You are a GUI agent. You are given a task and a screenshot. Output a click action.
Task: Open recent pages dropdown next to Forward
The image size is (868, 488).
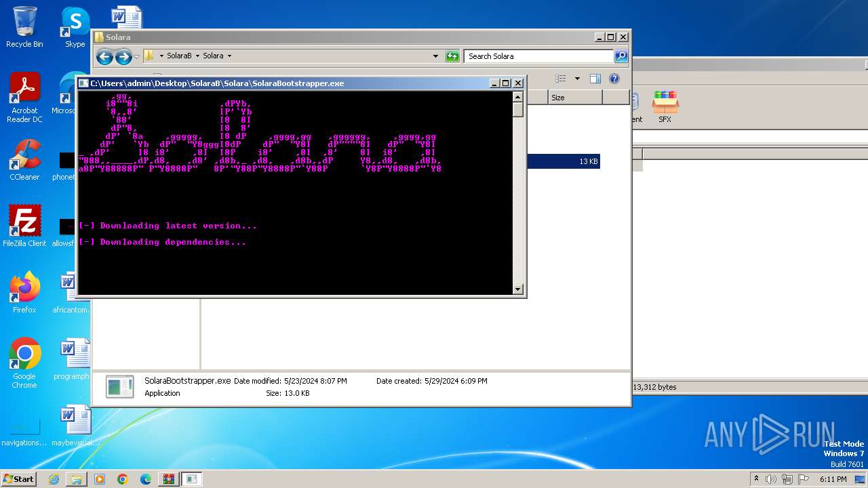136,56
